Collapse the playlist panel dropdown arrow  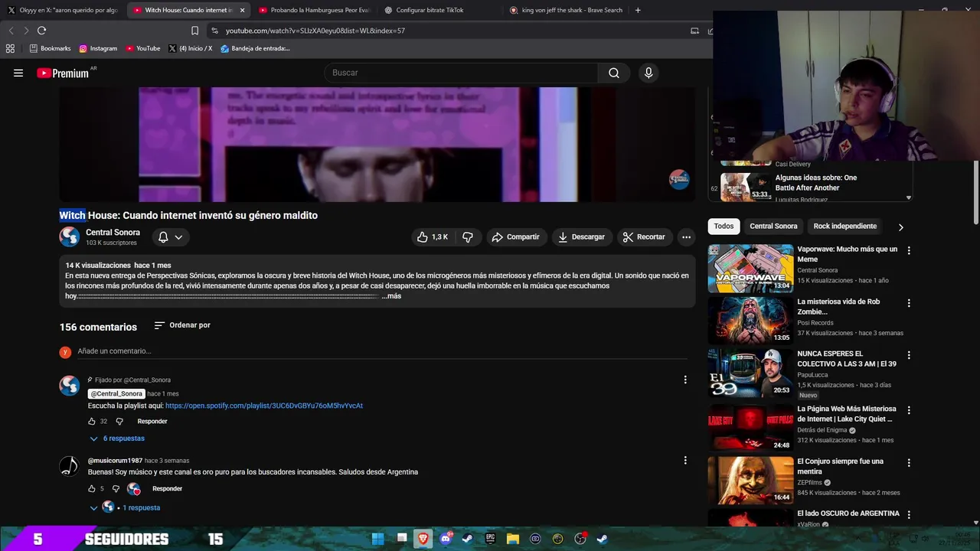point(909,197)
